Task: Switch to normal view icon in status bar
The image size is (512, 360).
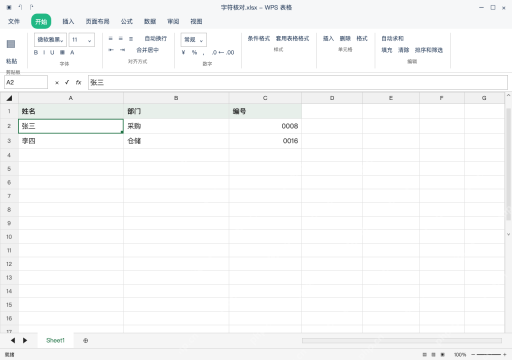Action: pyautogui.click(x=425, y=355)
